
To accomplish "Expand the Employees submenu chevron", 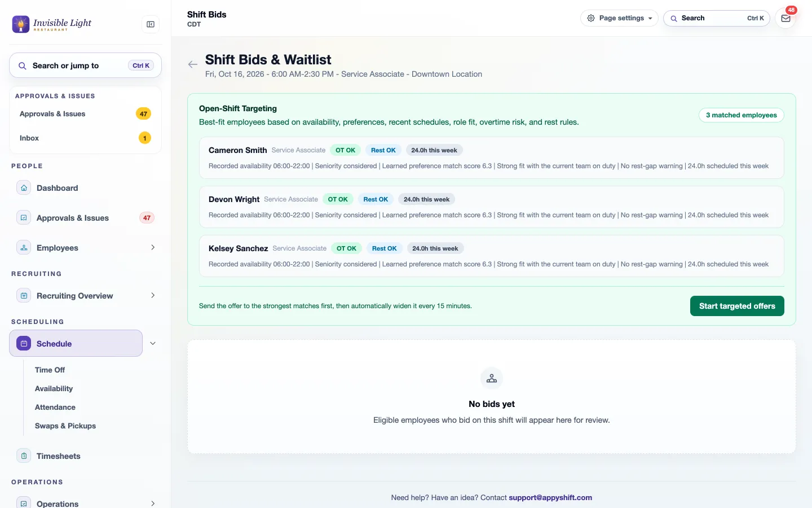I will tap(153, 248).
